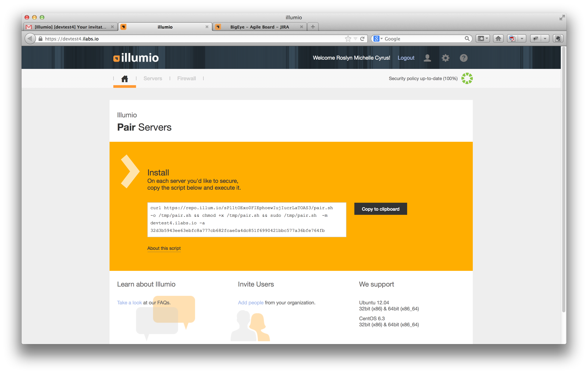Click the search magnifier icon

pyautogui.click(x=467, y=39)
